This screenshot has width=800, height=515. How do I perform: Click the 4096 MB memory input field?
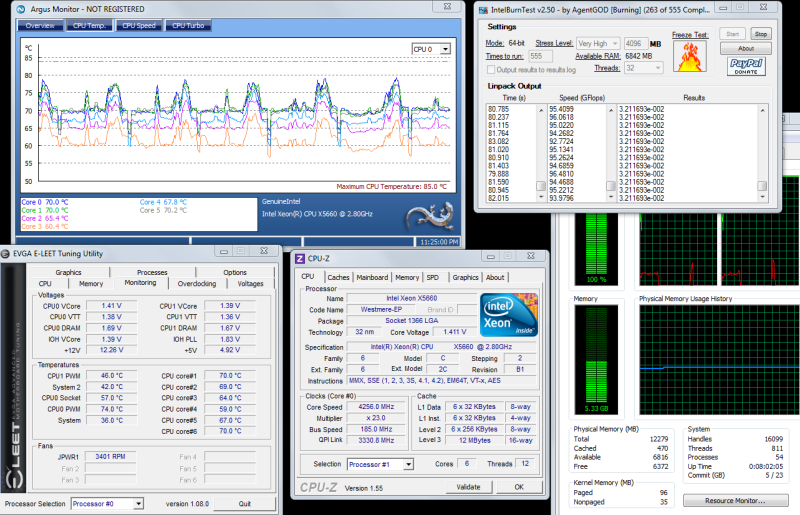[636, 44]
